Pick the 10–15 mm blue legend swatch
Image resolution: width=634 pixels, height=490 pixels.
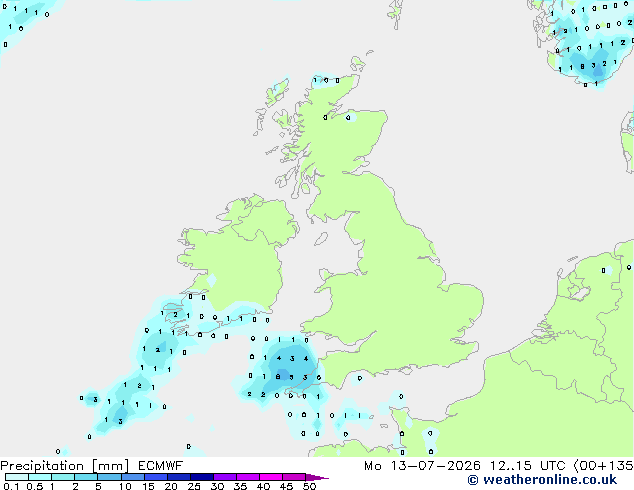[x=132, y=477]
